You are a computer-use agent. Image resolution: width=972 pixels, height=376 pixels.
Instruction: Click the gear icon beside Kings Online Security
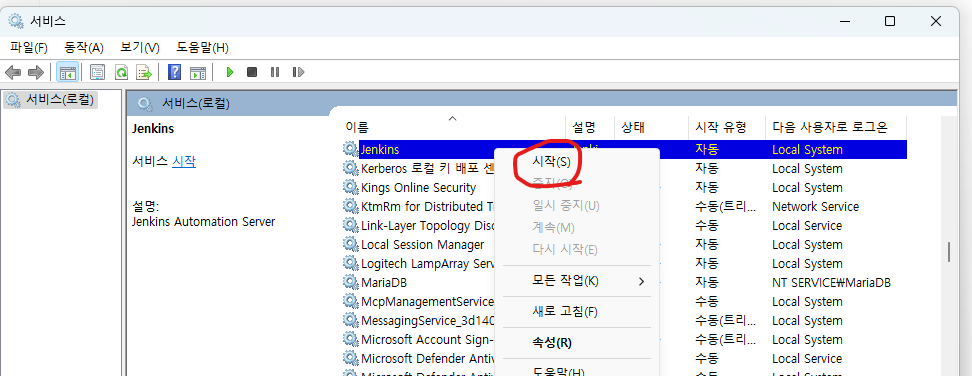coord(351,187)
